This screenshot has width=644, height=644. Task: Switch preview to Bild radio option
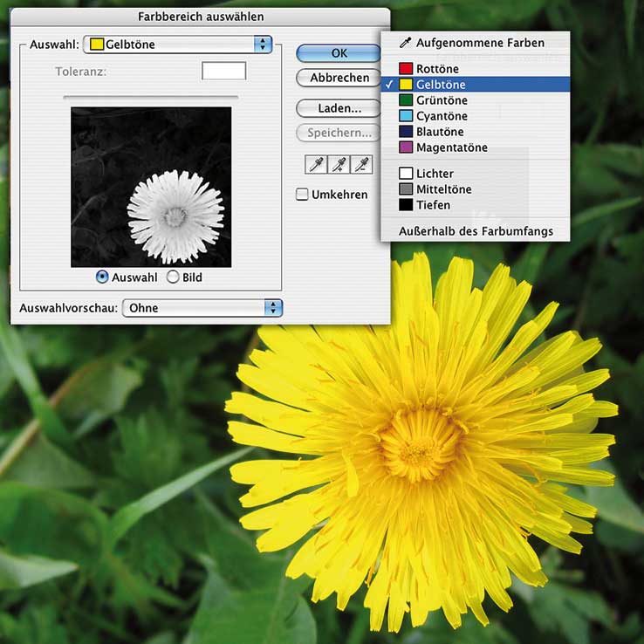click(173, 277)
